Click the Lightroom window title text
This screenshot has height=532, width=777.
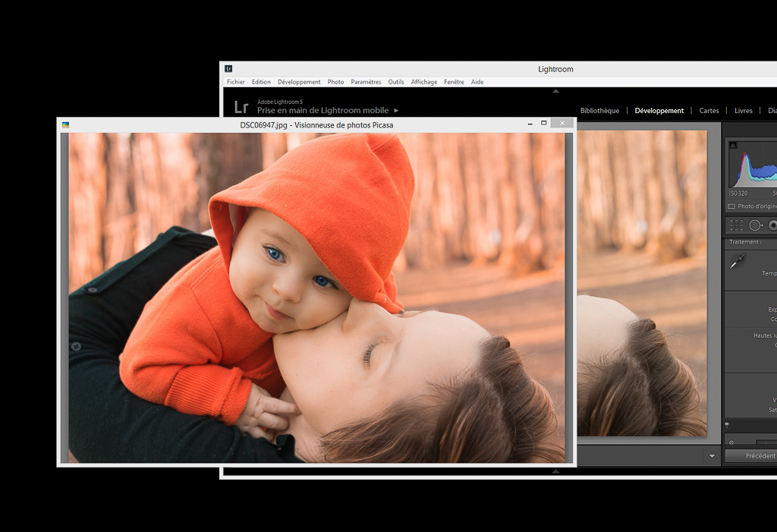pos(555,69)
